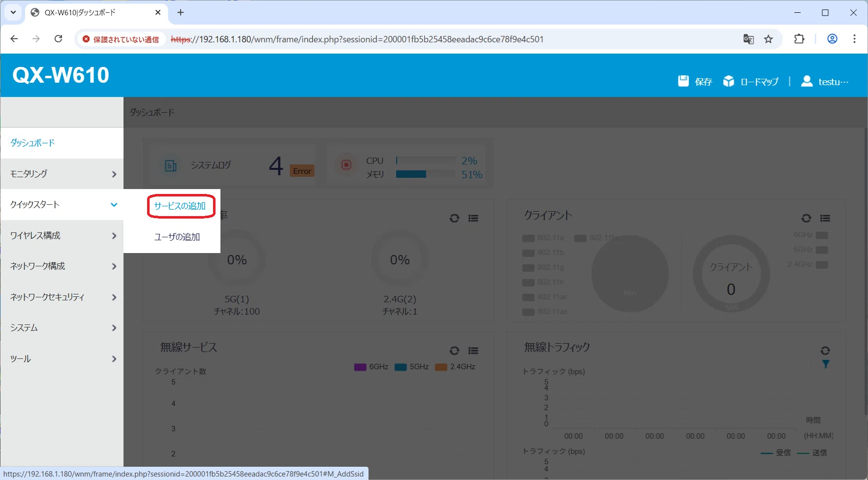This screenshot has height=480, width=868.
Task: Go back to the previous page
Action: [x=14, y=39]
